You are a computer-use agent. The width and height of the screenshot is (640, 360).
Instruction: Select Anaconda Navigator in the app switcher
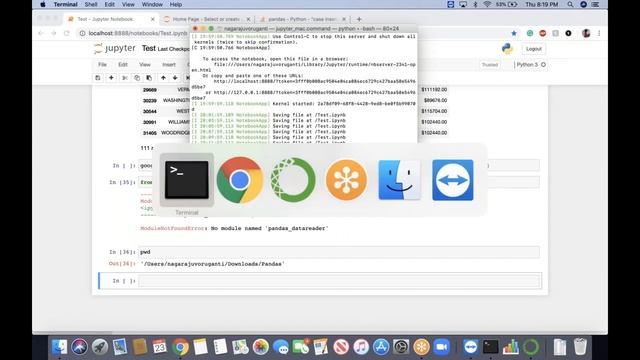coord(293,180)
